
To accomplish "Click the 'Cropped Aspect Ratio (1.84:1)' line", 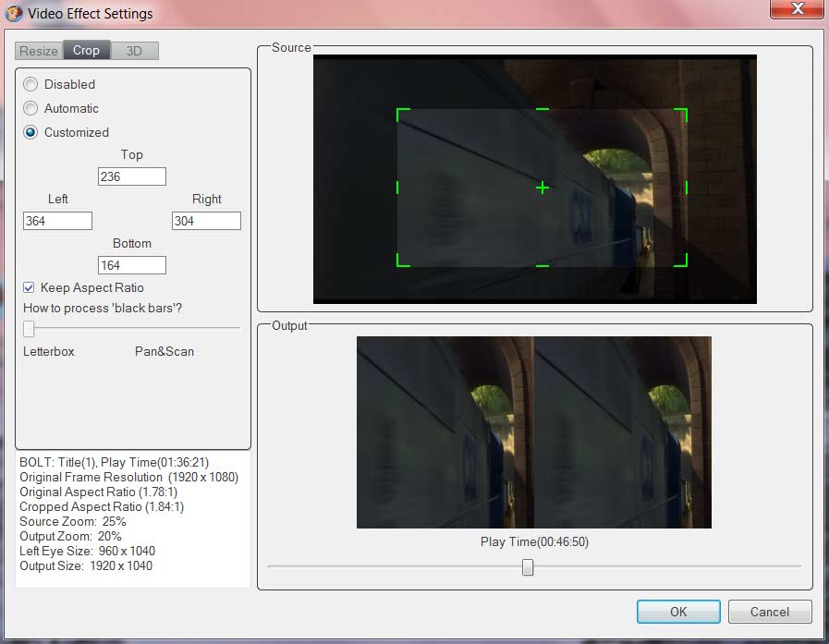I will click(x=102, y=507).
